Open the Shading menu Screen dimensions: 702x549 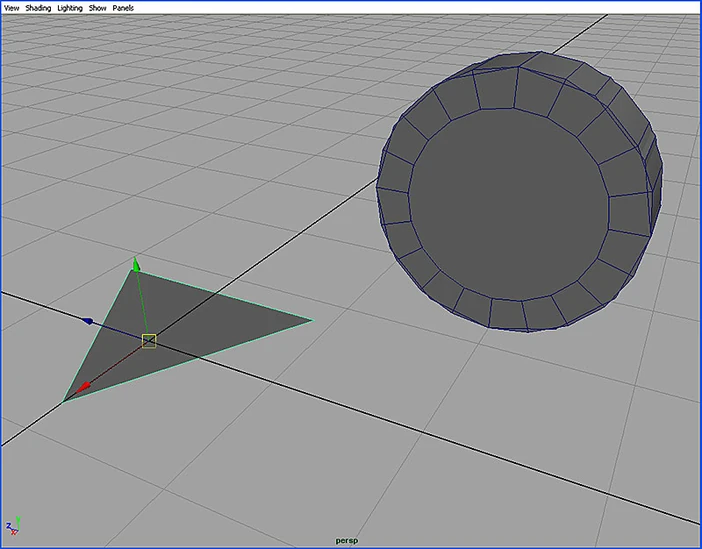tap(37, 8)
